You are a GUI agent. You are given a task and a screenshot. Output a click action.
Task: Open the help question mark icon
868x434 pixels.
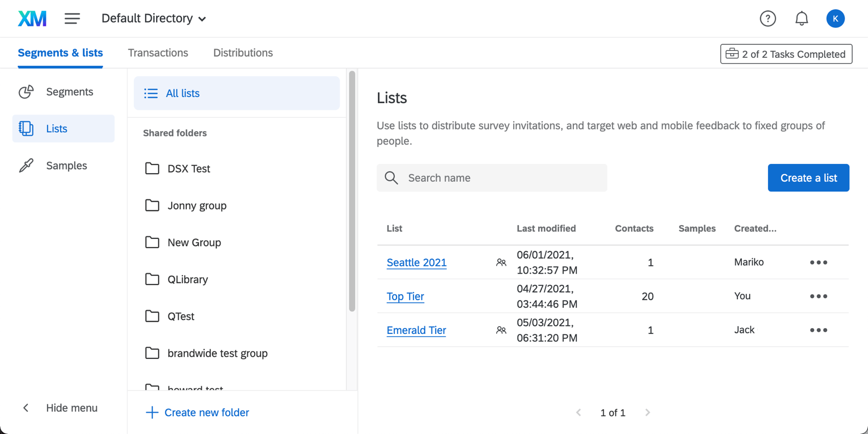pos(767,19)
